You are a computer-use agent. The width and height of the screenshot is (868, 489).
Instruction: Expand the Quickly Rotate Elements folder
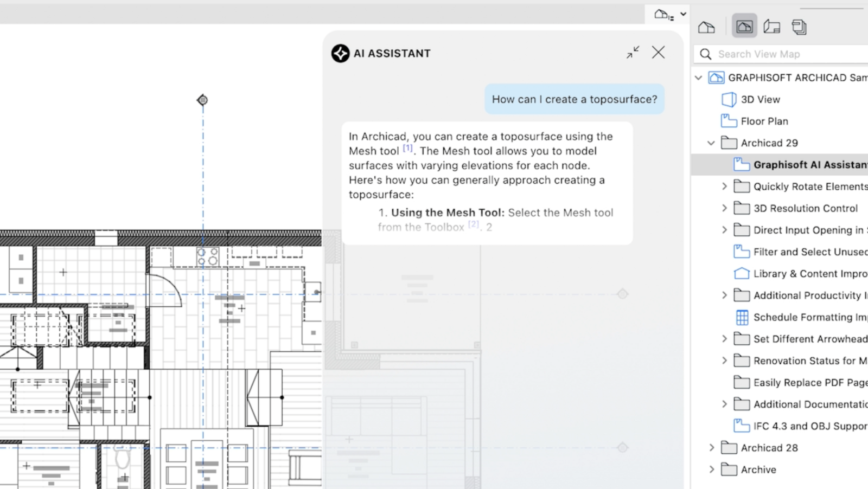[724, 186]
